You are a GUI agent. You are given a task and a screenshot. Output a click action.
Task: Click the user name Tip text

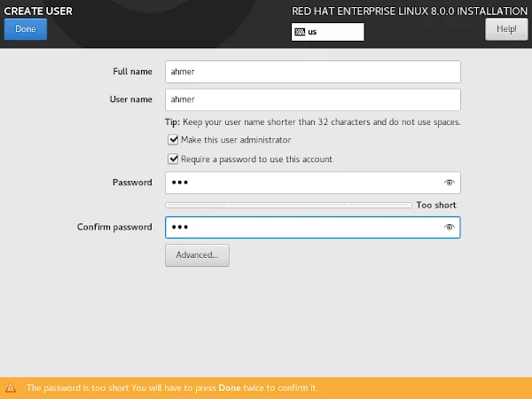click(x=312, y=122)
